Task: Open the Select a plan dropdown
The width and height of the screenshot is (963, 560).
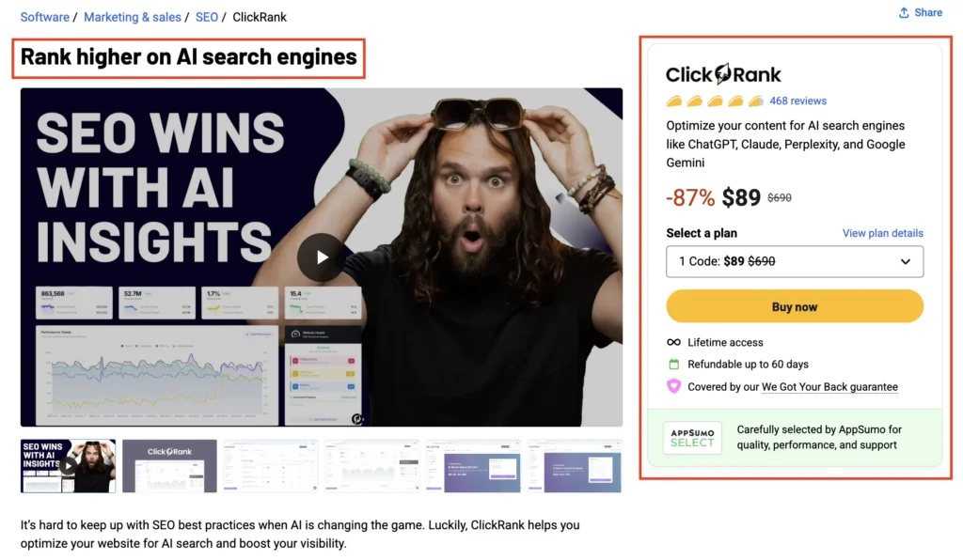Action: pos(794,262)
